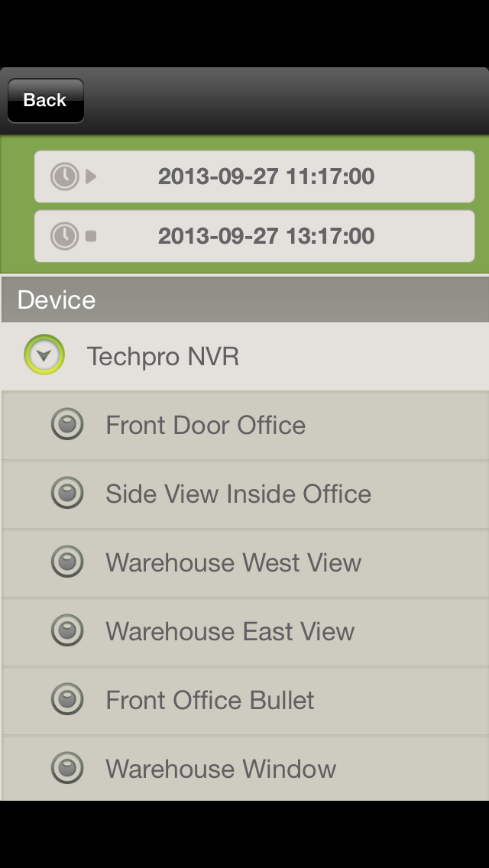Pick Front Office Bullet channel label

[210, 700]
